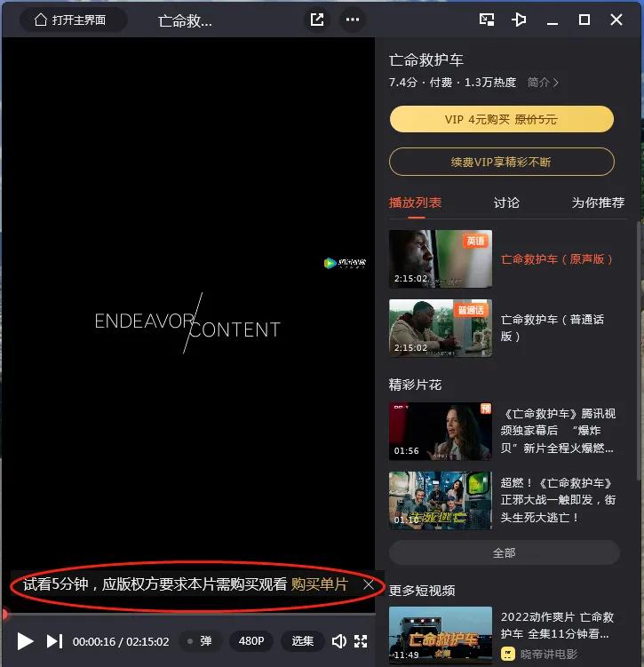Viewport: 644px width, 667px height.
Task: Play 亡命救护车 原声版 thumbnail
Action: coord(441,258)
